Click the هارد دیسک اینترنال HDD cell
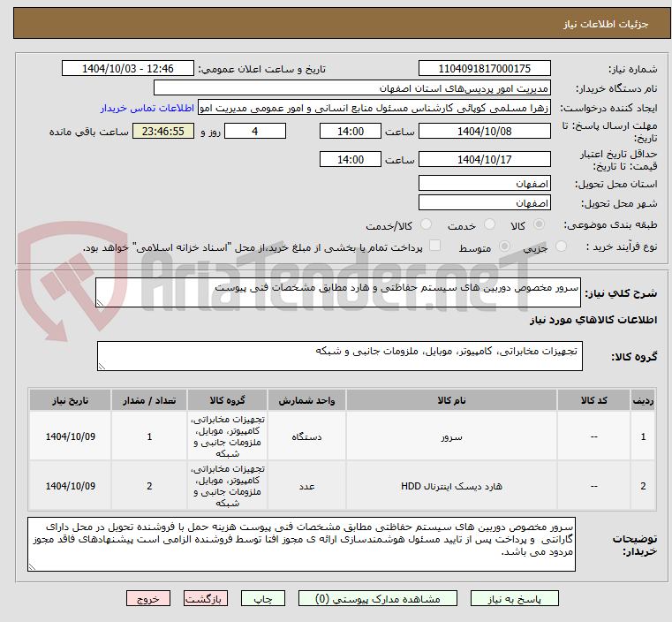This screenshot has width=672, height=622. 451,486
